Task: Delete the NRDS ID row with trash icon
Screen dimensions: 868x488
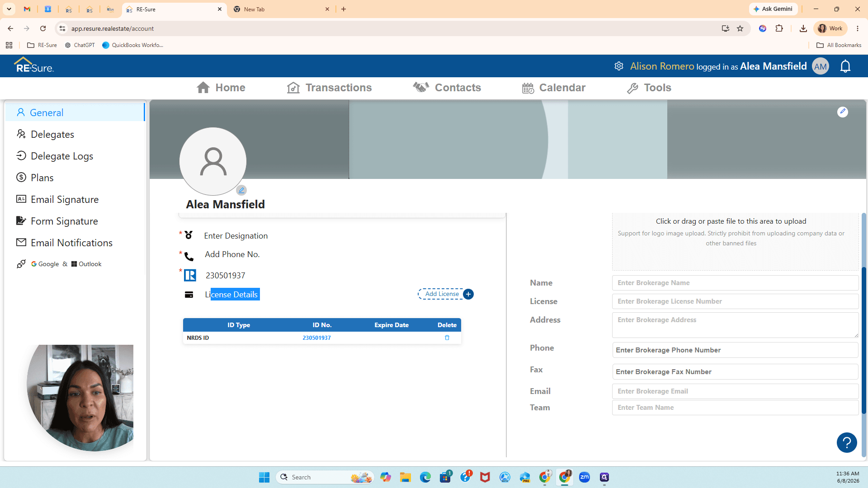Action: tap(447, 338)
